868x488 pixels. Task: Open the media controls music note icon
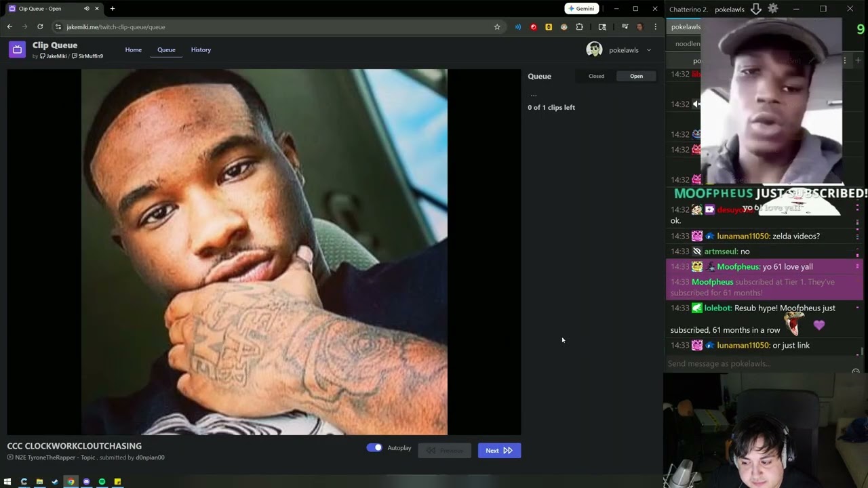(625, 27)
